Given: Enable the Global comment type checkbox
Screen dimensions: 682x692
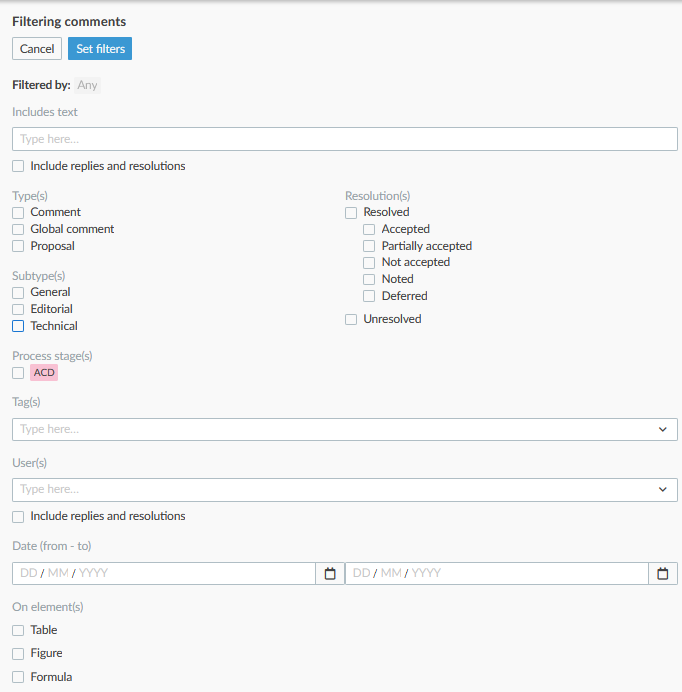Looking at the screenshot, I should tap(18, 229).
